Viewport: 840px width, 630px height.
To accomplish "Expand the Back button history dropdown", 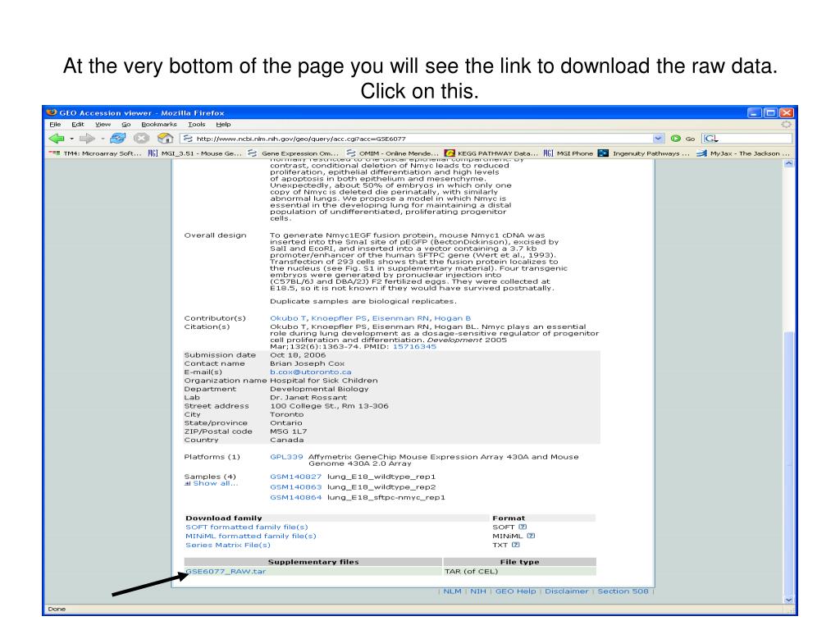I will [72, 139].
